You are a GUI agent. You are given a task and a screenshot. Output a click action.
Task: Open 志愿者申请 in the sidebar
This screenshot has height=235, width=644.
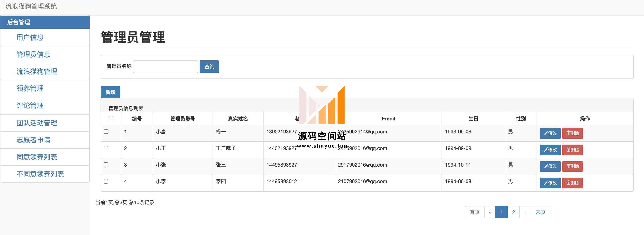pos(33,140)
